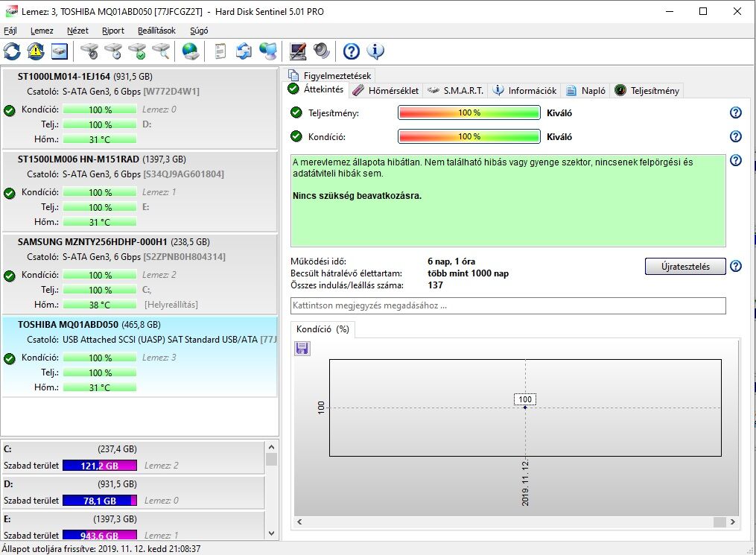Click help icon beside Kondíció bar

tap(736, 136)
